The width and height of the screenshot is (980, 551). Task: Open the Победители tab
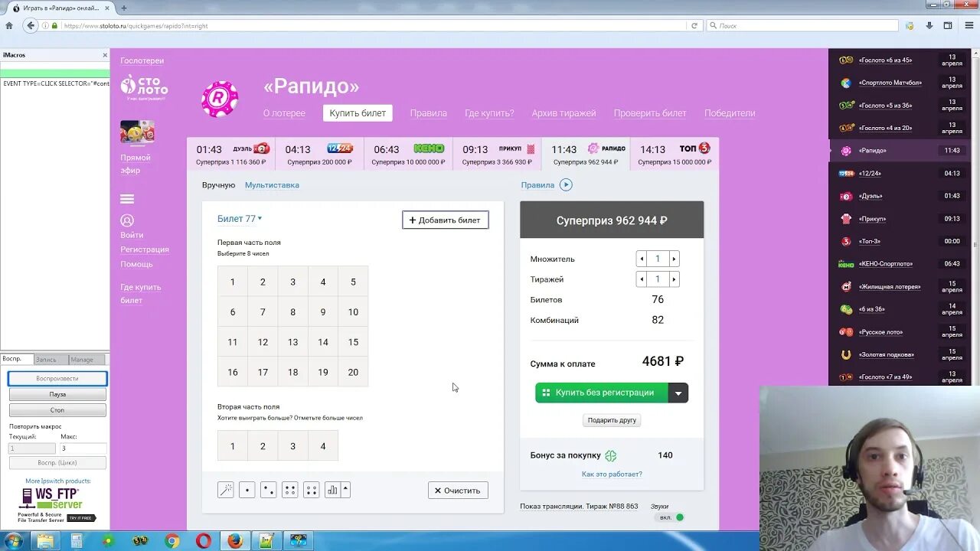730,113
